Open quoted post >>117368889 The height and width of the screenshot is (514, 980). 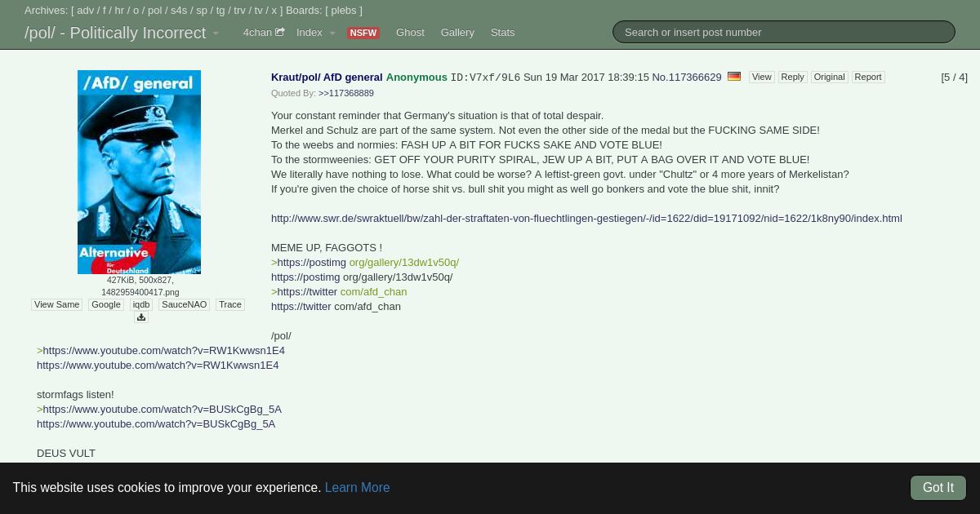(x=346, y=93)
